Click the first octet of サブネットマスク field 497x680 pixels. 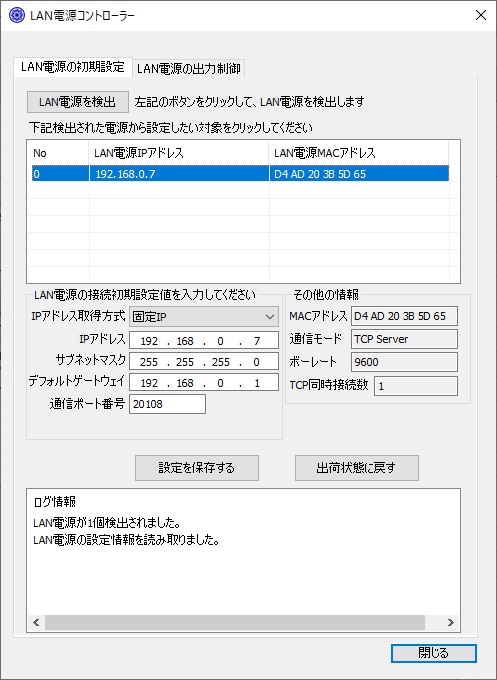pyautogui.click(x=149, y=362)
